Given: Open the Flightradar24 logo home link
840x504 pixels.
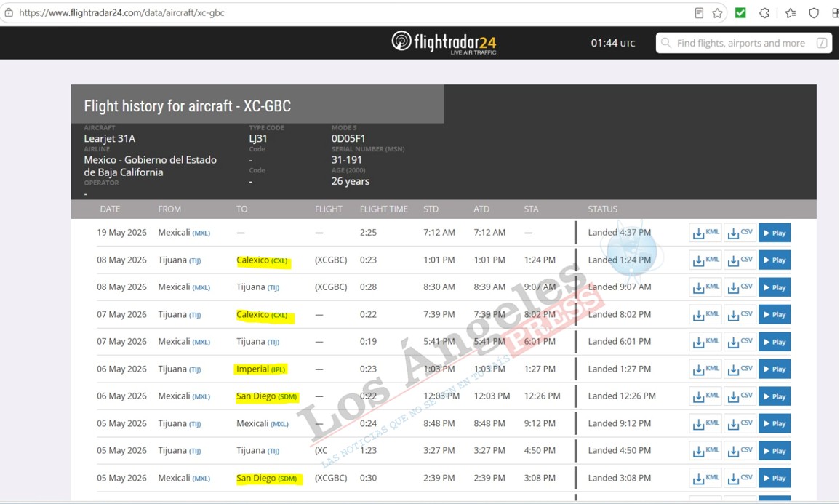Looking at the screenshot, I should tap(444, 42).
